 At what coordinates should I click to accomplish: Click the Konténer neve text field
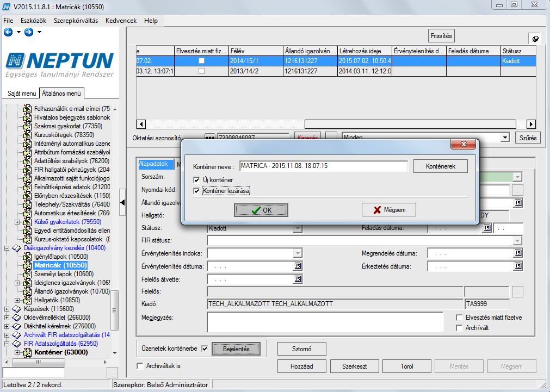(x=324, y=166)
